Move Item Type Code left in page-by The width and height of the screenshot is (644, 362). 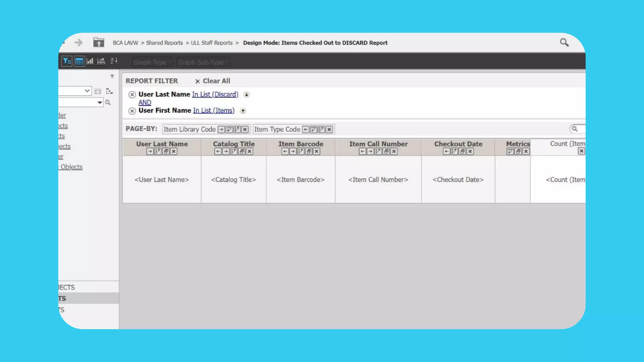(x=305, y=129)
